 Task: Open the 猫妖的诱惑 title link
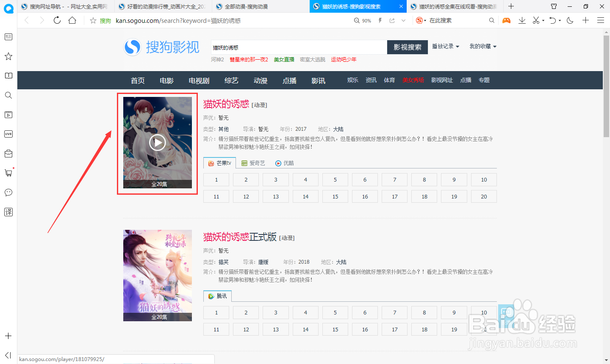pos(226,104)
